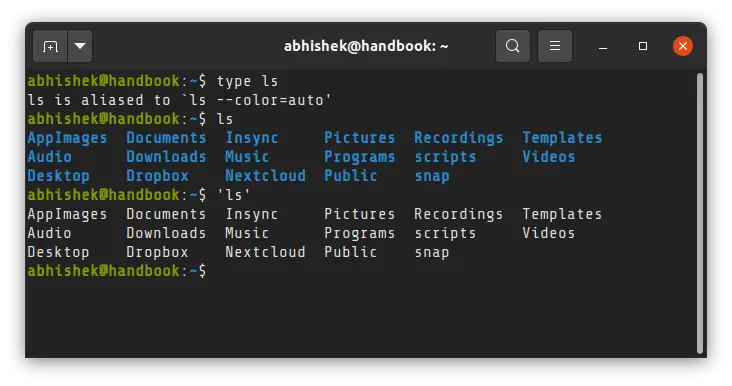Click the blue Templates directory name
732x386 pixels.
click(562, 138)
